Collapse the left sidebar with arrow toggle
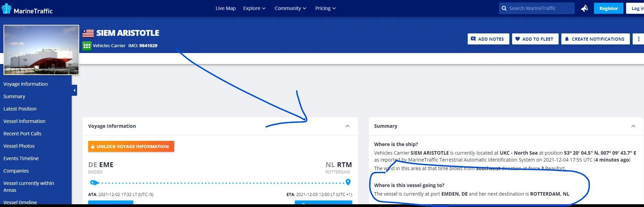The height and width of the screenshot is (207, 644). 74,90
